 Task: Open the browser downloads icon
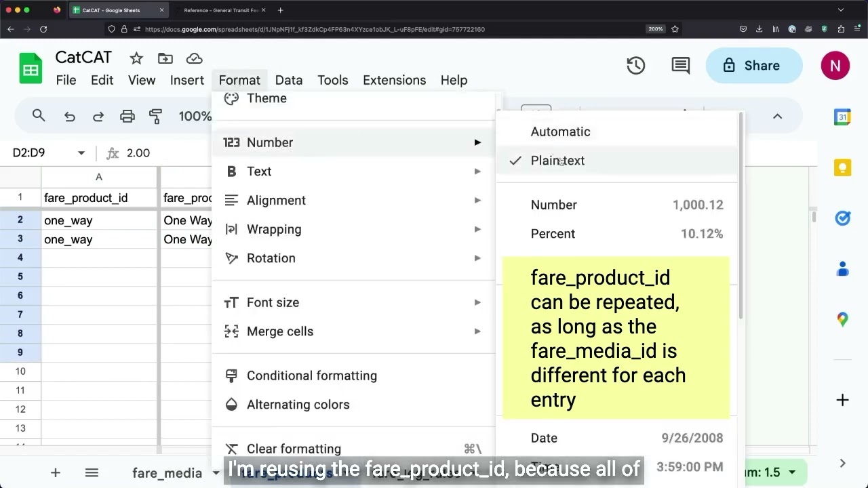759,29
